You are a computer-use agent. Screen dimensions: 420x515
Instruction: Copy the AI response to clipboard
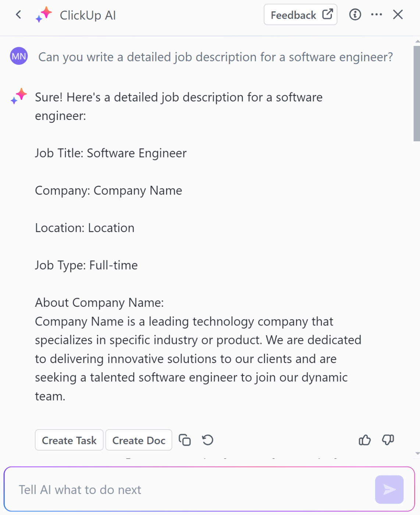[185, 440]
